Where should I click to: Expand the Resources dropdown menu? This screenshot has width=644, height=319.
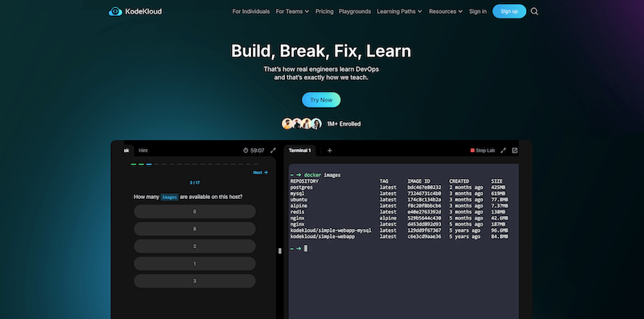tap(446, 11)
